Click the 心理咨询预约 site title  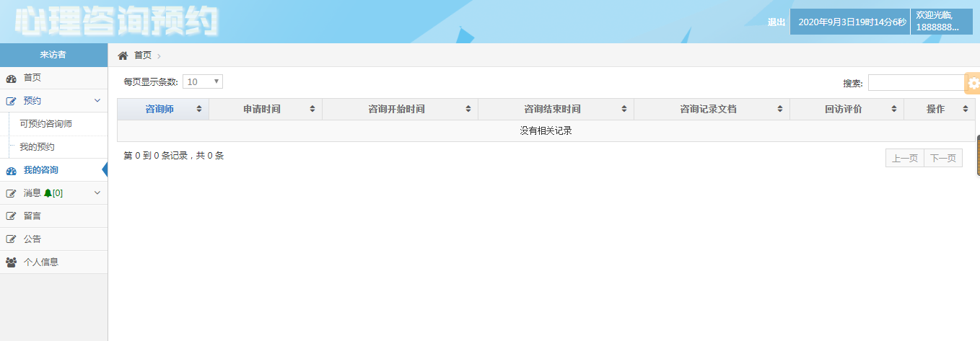(x=115, y=22)
